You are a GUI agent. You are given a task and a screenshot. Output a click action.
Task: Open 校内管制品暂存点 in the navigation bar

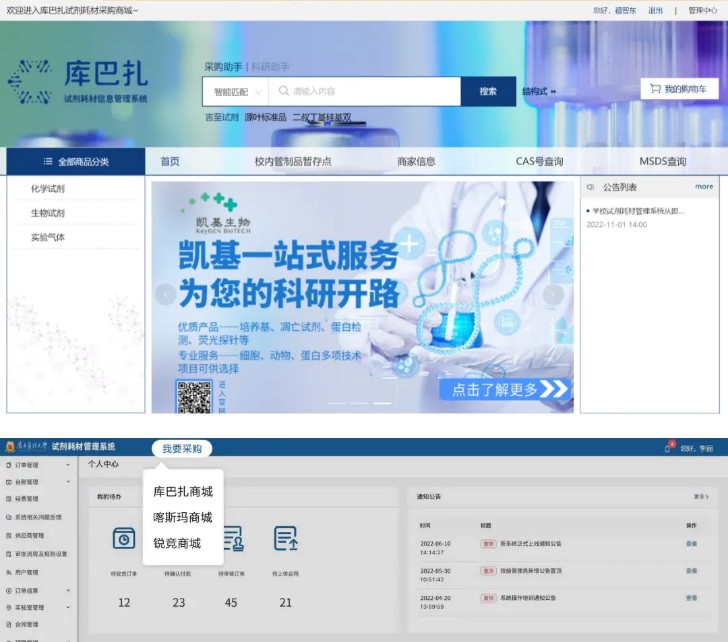click(x=293, y=162)
